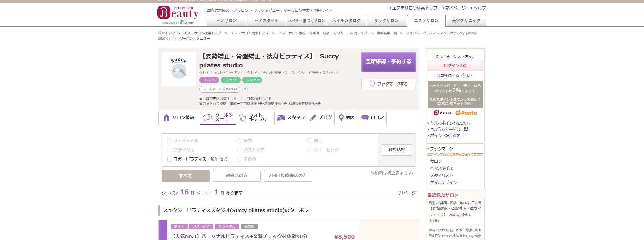Switch to the ヘアサロン tab
Screen dimensions: 644x240
[227, 21]
